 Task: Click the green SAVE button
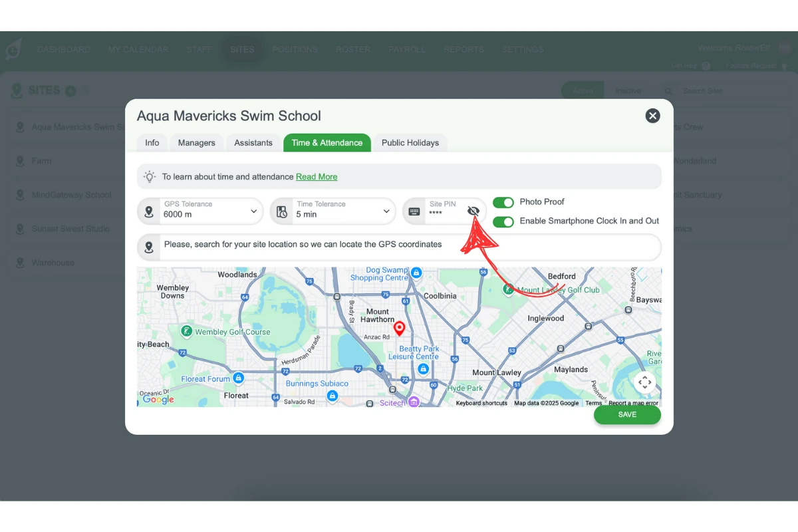point(627,415)
